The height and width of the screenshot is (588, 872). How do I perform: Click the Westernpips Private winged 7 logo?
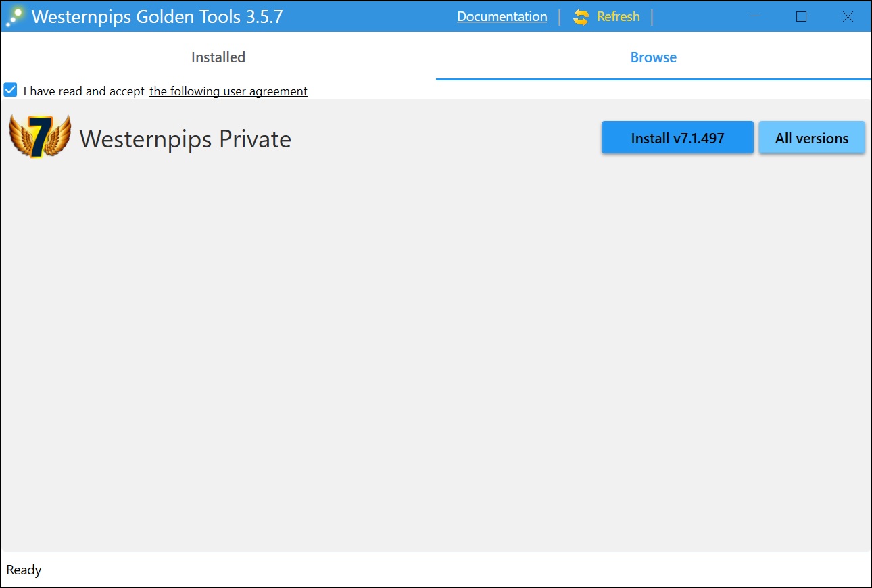point(40,137)
